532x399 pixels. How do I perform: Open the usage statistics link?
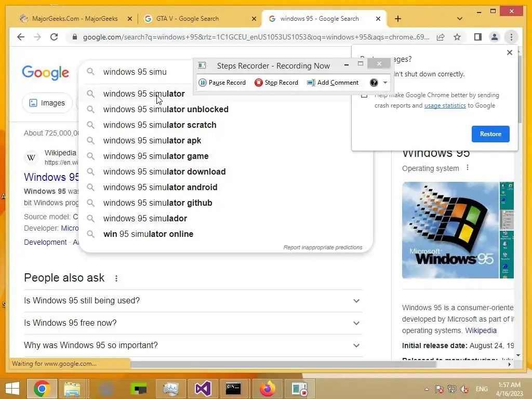pyautogui.click(x=445, y=105)
